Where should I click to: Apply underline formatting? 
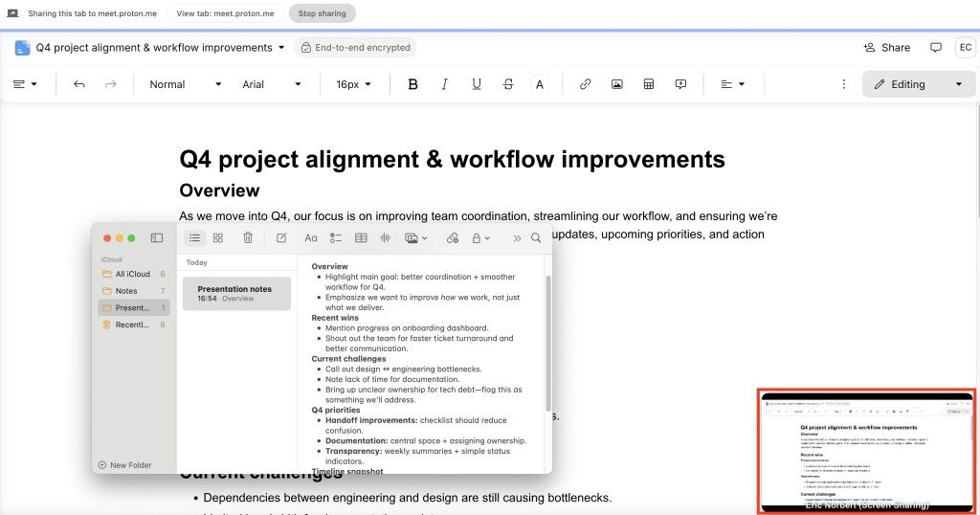tap(477, 84)
